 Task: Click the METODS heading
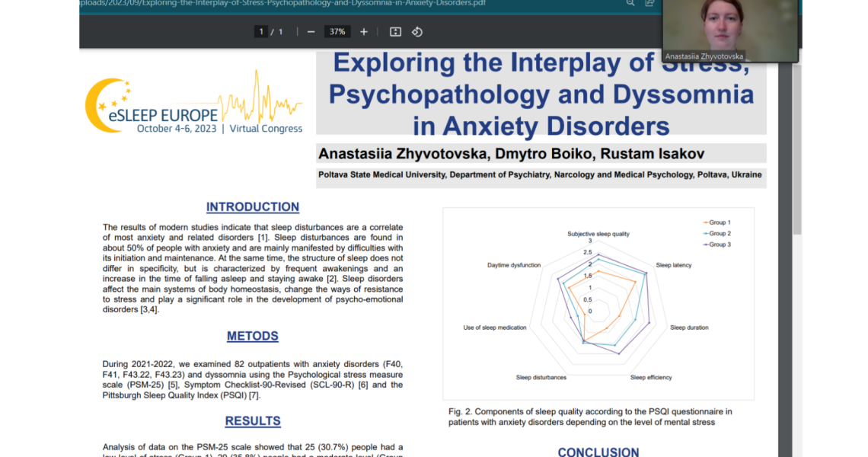[253, 336]
